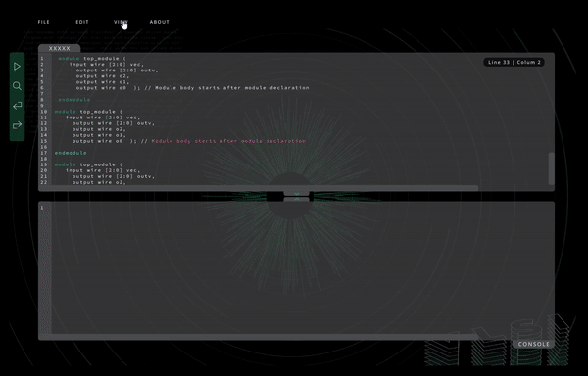This screenshot has width=588, height=376.
Task: Open the CONSOLE panel button
Action: (534, 344)
